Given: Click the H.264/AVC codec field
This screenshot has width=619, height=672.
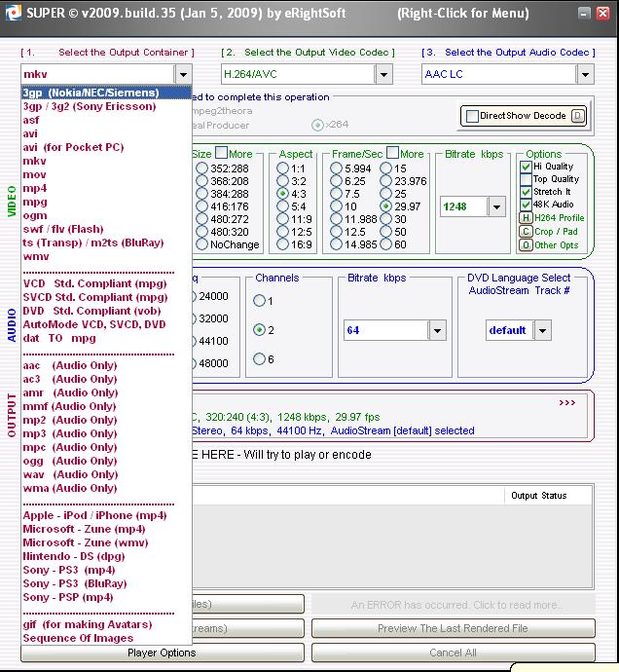Looking at the screenshot, I should pyautogui.click(x=299, y=75).
